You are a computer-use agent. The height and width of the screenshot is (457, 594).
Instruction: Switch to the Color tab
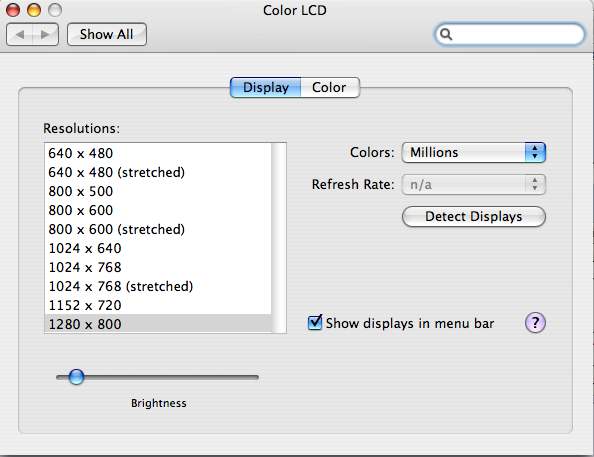point(330,88)
